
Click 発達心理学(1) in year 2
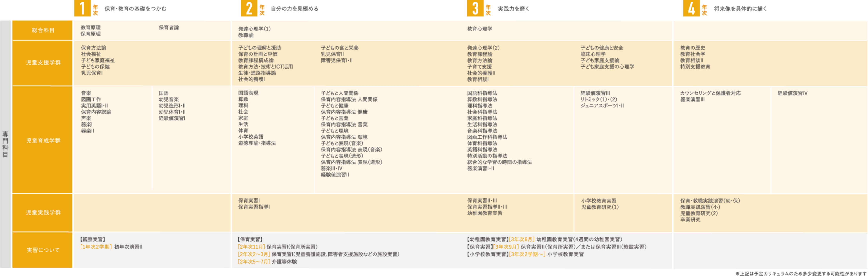tap(254, 29)
